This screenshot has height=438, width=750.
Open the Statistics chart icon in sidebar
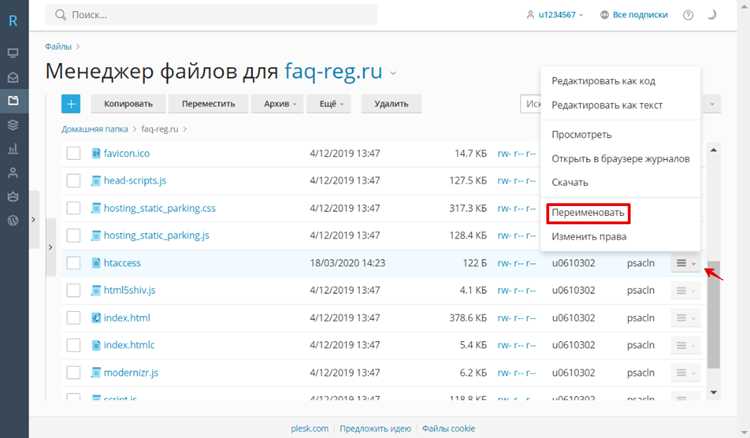coord(13,149)
